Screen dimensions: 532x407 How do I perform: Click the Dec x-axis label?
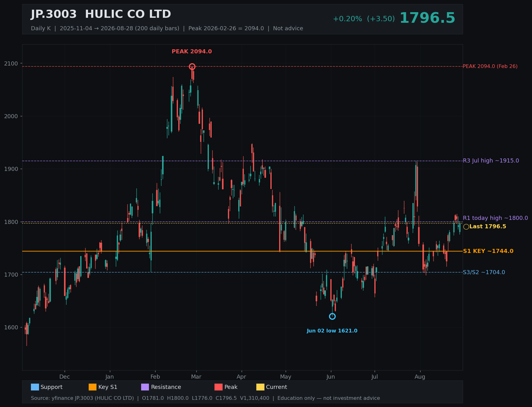pyautogui.click(x=65, y=377)
